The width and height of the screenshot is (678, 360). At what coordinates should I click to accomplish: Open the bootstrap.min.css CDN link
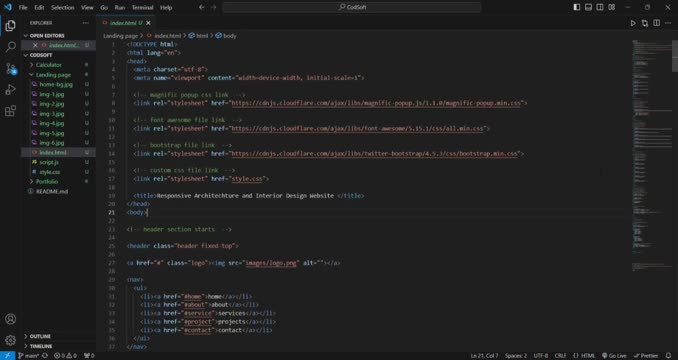374,154
